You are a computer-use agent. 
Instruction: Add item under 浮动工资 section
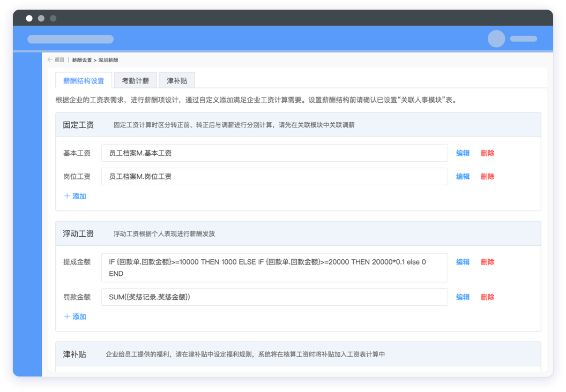pyautogui.click(x=75, y=316)
